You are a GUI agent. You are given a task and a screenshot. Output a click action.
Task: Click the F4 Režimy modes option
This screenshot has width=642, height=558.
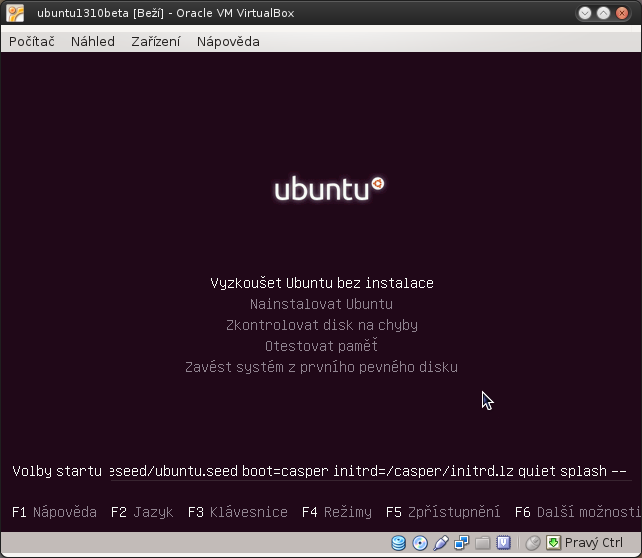click(x=337, y=512)
